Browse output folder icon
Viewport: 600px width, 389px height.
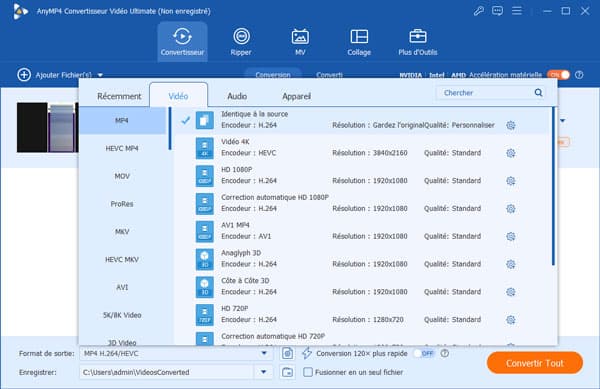pyautogui.click(x=287, y=372)
